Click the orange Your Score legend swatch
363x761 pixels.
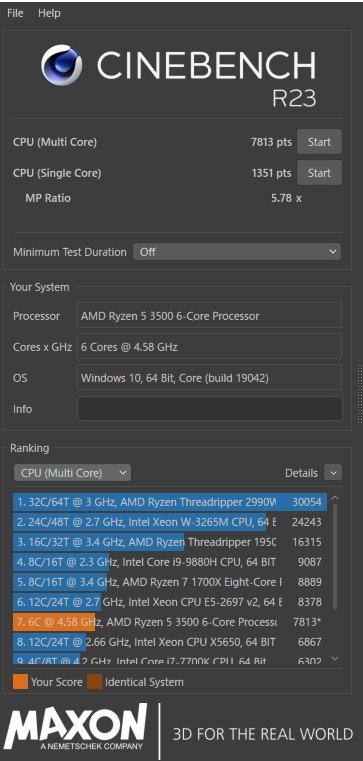click(20, 682)
